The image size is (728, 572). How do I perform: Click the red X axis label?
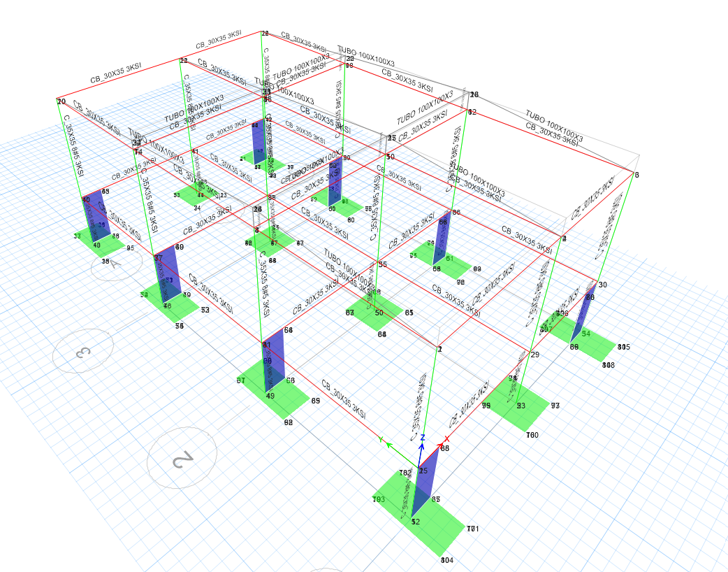pos(446,438)
